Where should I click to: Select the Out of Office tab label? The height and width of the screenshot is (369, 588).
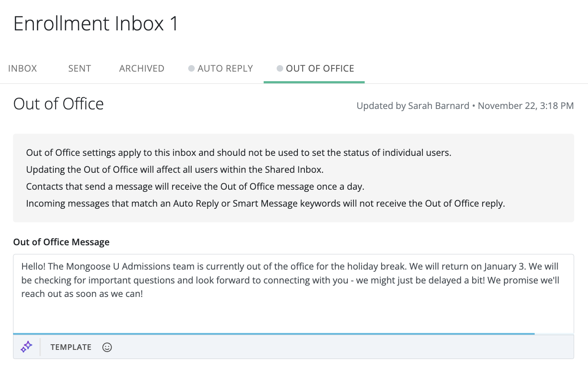pyautogui.click(x=320, y=69)
